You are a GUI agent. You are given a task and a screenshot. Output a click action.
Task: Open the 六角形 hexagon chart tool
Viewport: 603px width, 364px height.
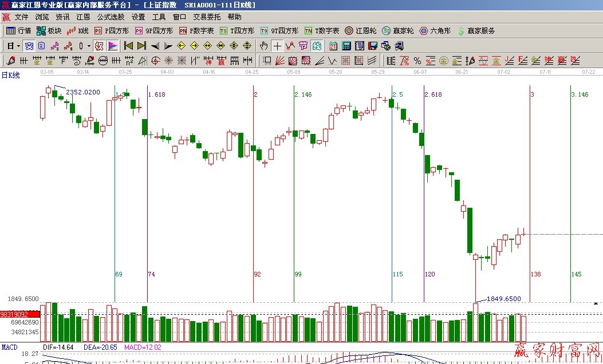pos(435,31)
